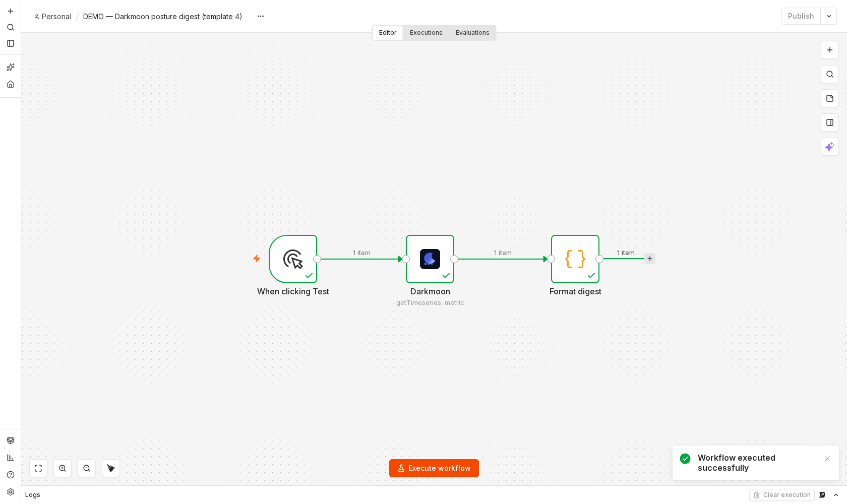Select the When clicking Test trigger node

[293, 259]
